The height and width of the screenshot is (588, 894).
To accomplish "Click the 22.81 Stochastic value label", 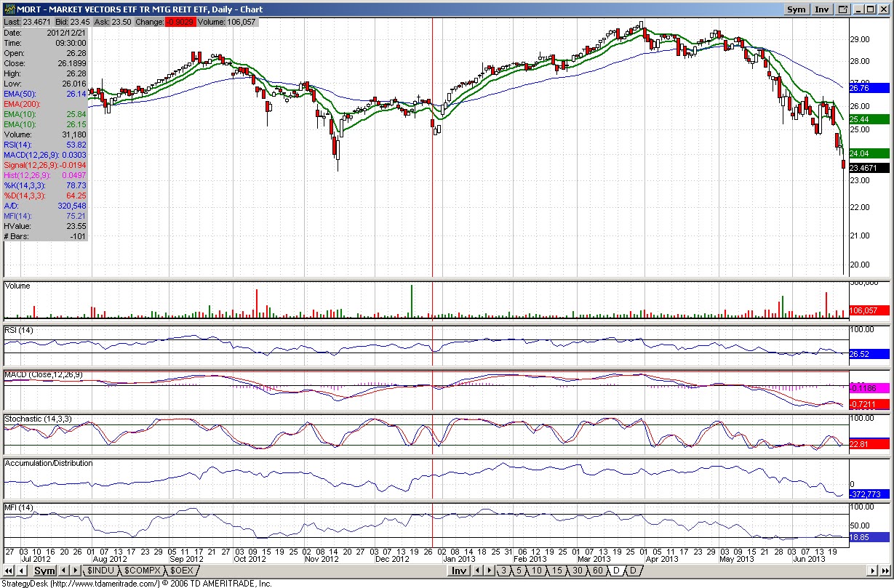I will [x=869, y=445].
